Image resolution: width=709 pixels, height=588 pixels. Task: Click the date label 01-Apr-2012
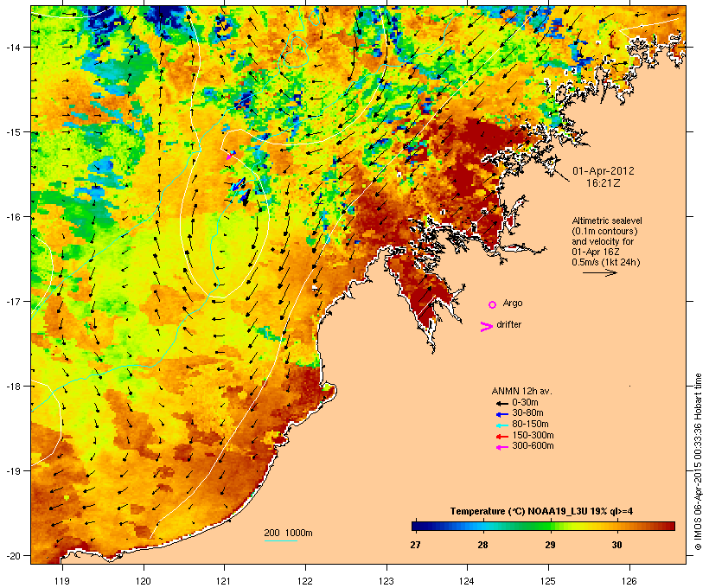(x=604, y=171)
